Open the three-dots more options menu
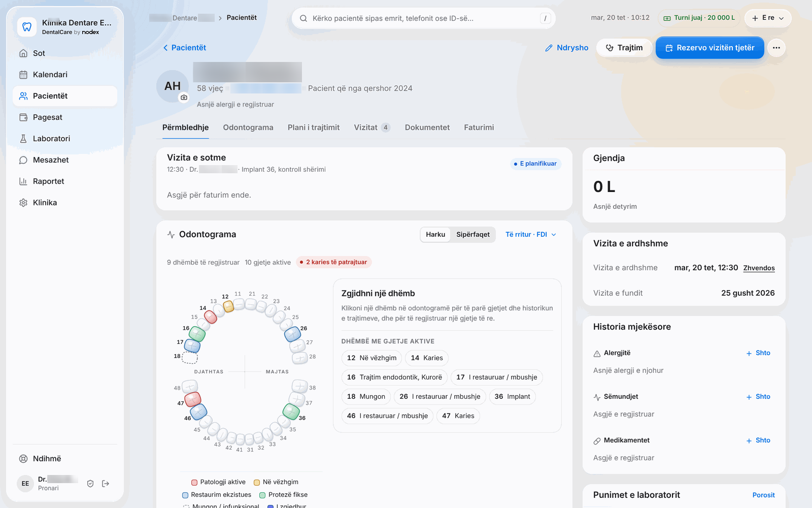This screenshot has width=812, height=508. [x=776, y=48]
